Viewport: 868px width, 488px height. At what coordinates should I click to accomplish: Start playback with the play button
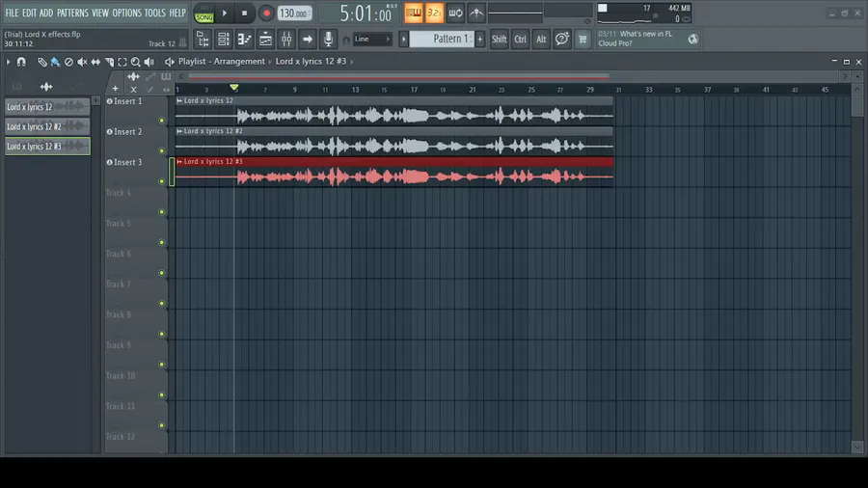(x=225, y=14)
